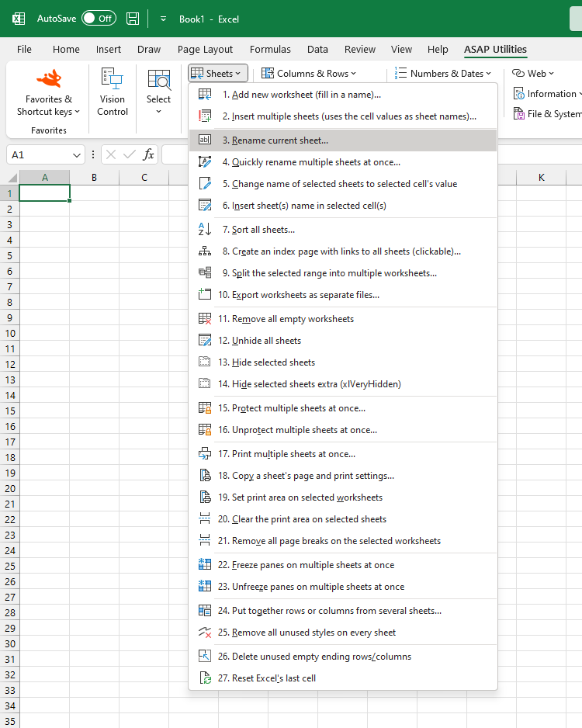Select row 10 header
Screen dimensions: 582x728
click(x=10, y=334)
